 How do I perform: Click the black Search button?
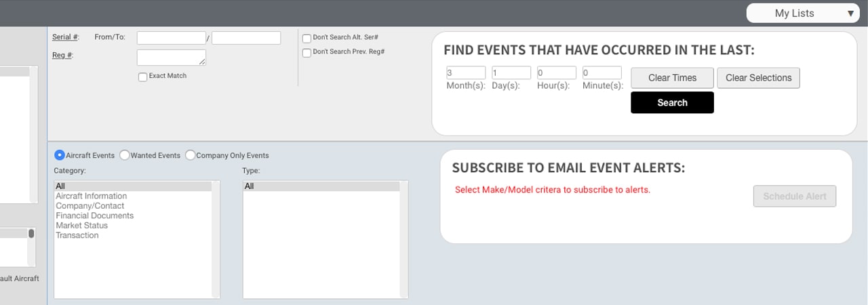[672, 102]
